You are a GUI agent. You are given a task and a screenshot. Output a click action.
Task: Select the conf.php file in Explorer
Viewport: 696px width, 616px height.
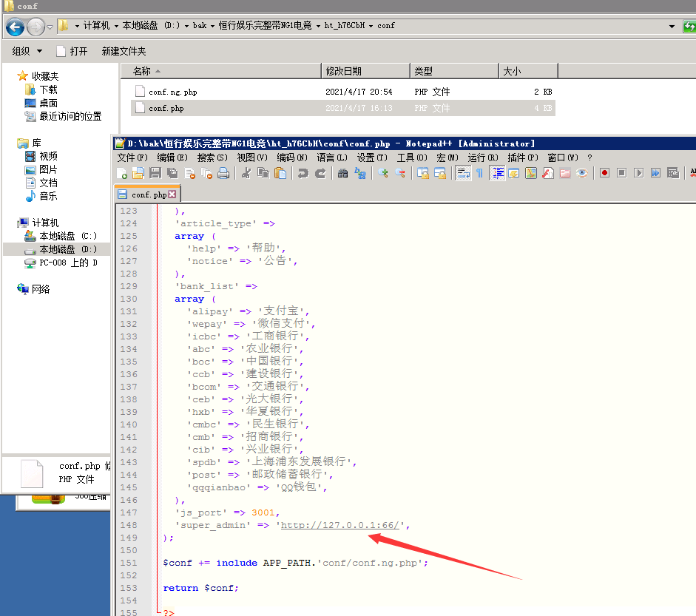click(x=343, y=108)
